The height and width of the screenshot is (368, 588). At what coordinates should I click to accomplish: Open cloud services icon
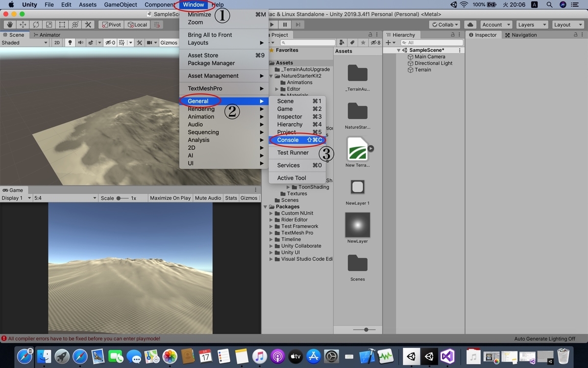pos(470,25)
